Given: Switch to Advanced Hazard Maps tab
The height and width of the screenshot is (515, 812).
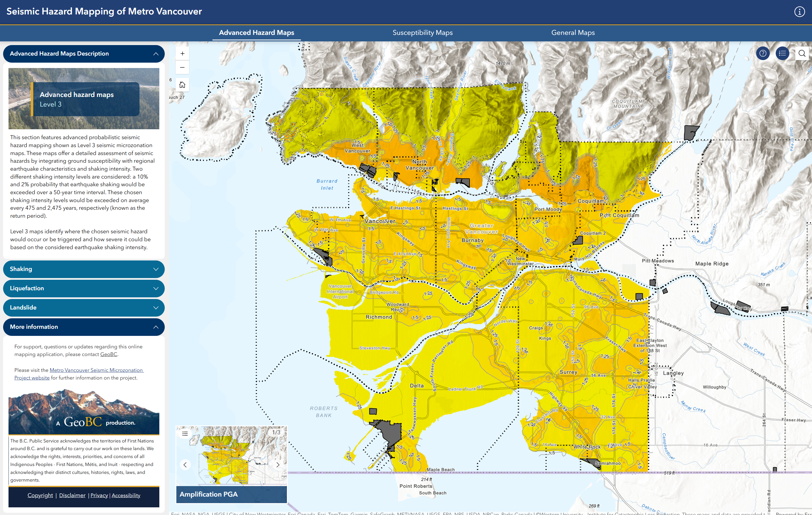Looking at the screenshot, I should 256,33.
